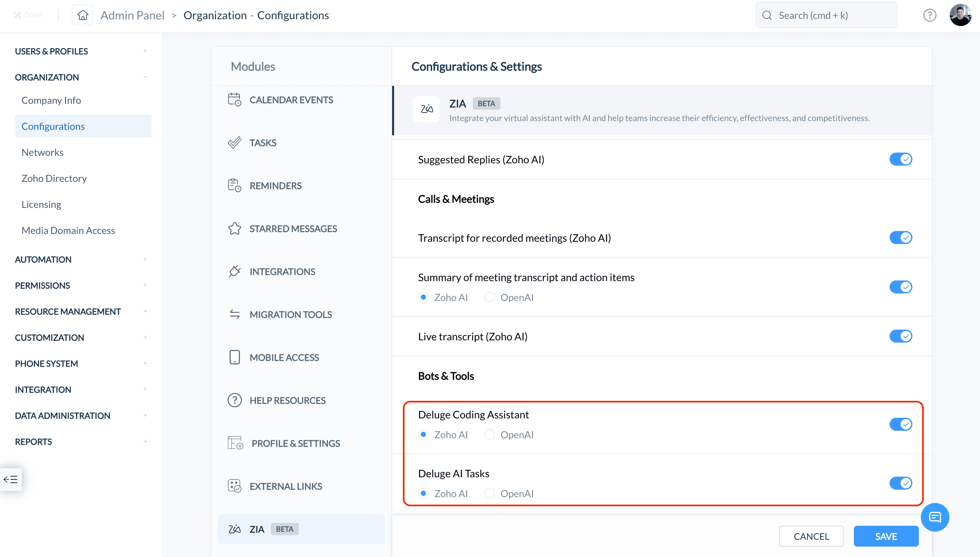Expand the Integration section
Screen dimensions: 980x557
[145, 389]
